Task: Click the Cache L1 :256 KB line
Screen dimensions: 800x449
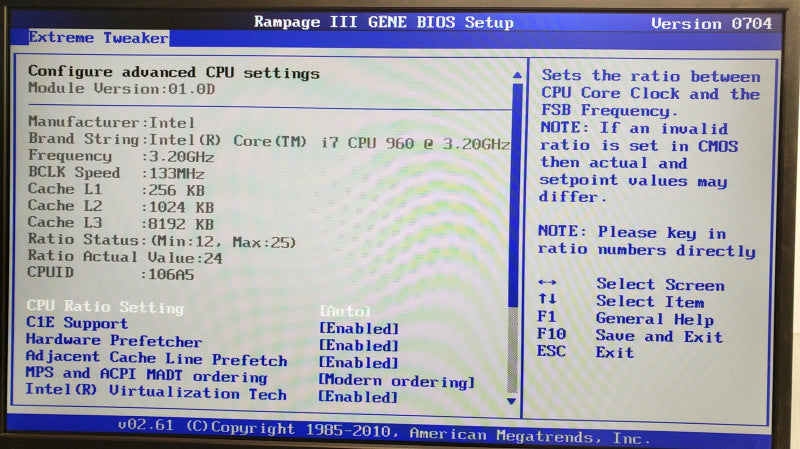Action: point(116,189)
